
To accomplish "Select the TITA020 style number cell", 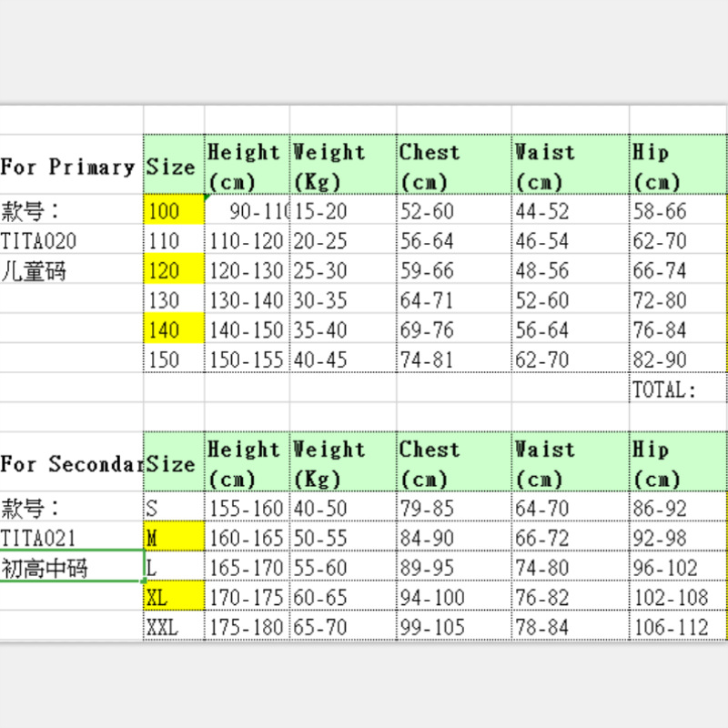I will pyautogui.click(x=71, y=241).
